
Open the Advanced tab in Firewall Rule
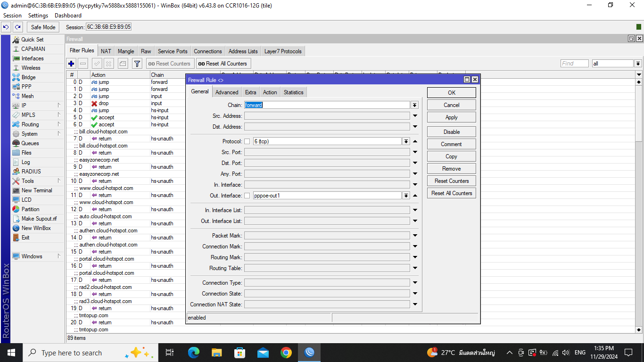[x=227, y=92]
